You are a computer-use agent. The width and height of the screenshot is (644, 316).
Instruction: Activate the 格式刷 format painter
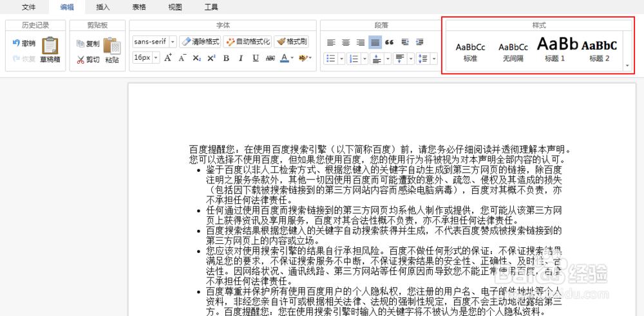point(291,41)
